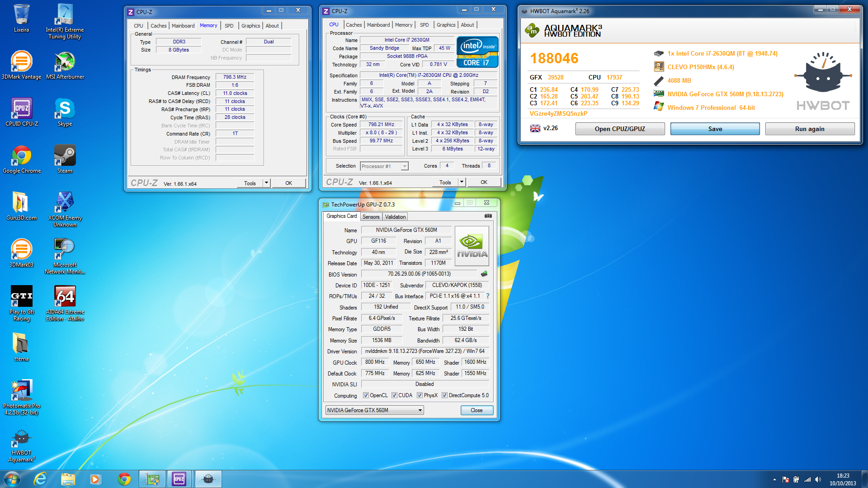Open GPU selection dropdown GTX 560M
This screenshot has height=488, width=868.
(x=374, y=410)
